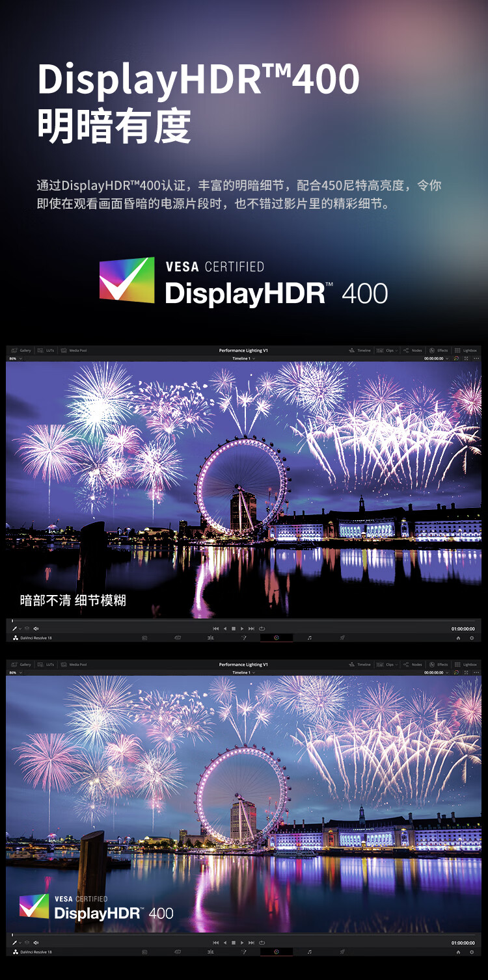
Task: Expand Clips dropdown arrow in lower HDR Resolve window
Action: coord(396,665)
